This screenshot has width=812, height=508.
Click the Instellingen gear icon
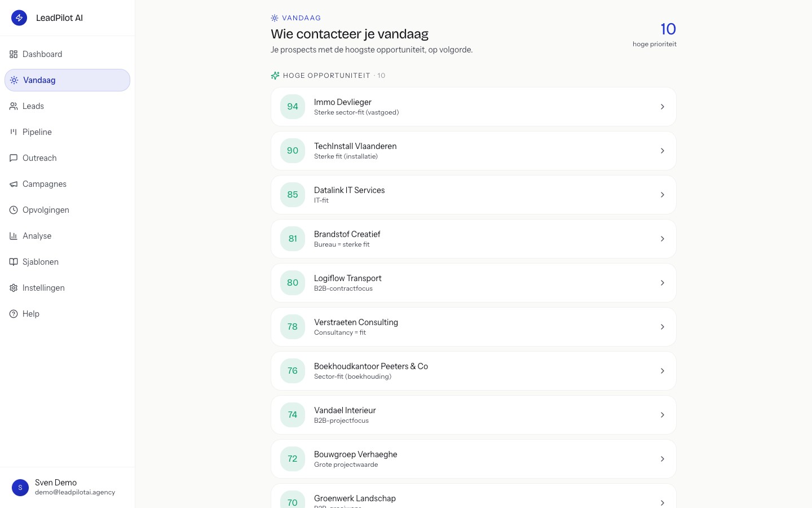coord(14,288)
